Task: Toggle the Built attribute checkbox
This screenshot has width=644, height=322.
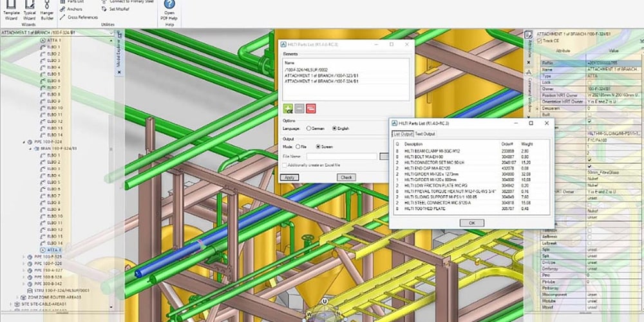Action: click(589, 115)
